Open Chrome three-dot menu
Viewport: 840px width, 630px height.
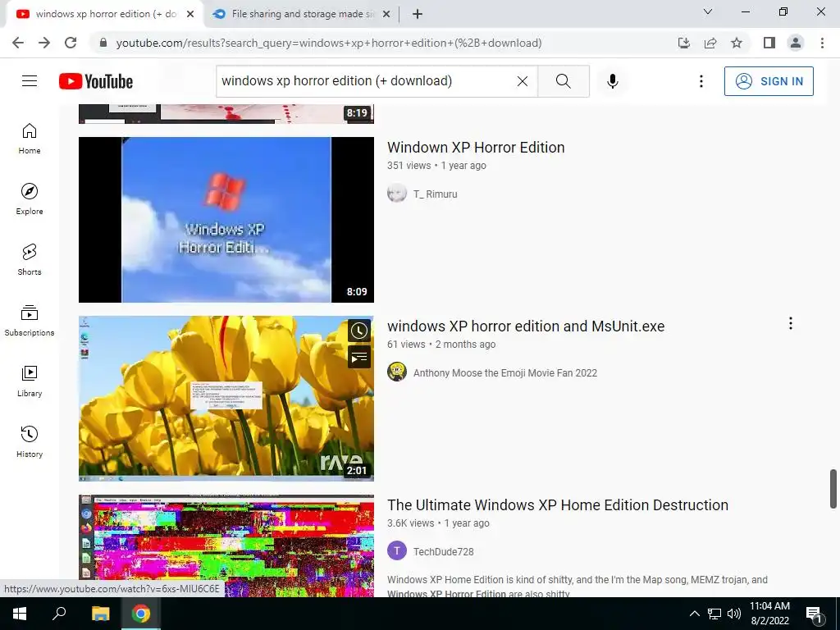click(x=822, y=43)
